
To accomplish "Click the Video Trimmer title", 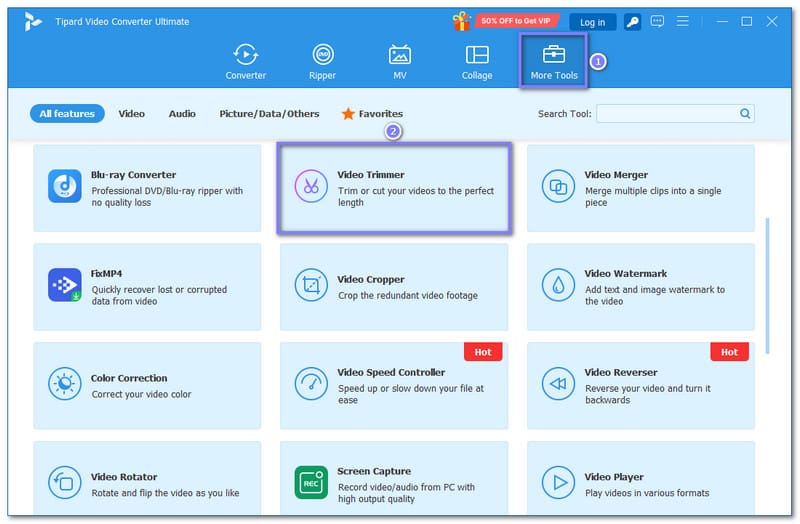I will (x=371, y=174).
